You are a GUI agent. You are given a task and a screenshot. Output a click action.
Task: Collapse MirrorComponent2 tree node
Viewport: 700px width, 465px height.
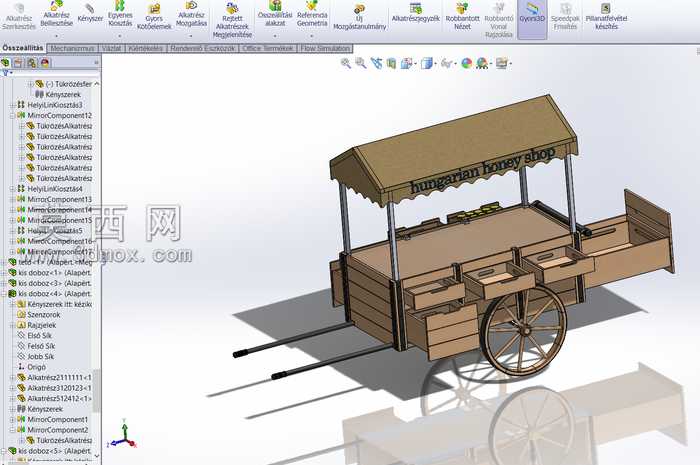(x=12, y=430)
